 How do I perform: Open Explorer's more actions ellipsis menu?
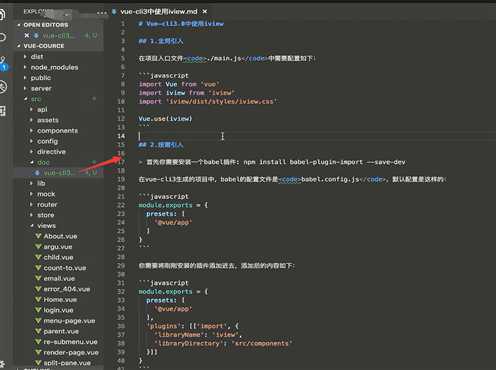102,13
